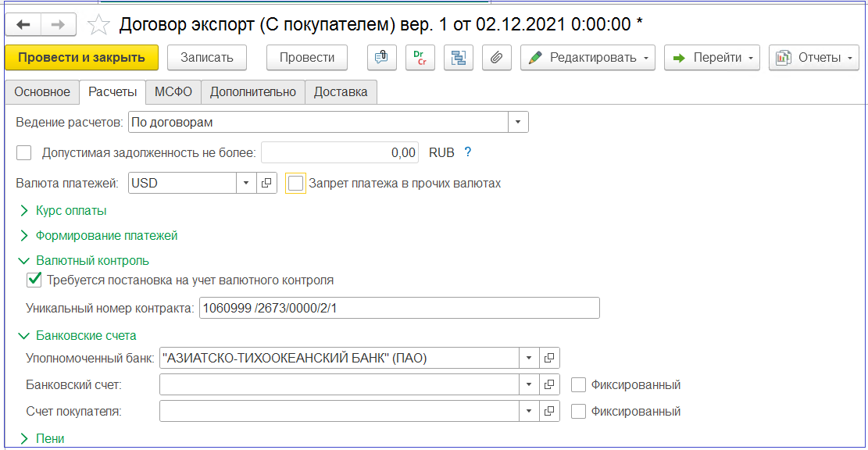Viewport: 868px width, 450px height.
Task: Open the payment currency USD dropdown
Action: coord(246,184)
